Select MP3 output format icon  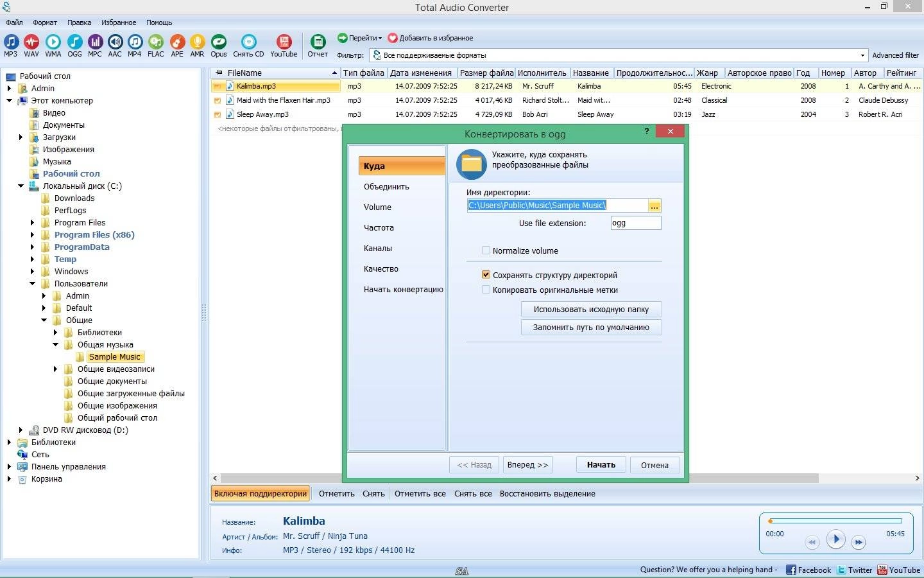[x=11, y=46]
